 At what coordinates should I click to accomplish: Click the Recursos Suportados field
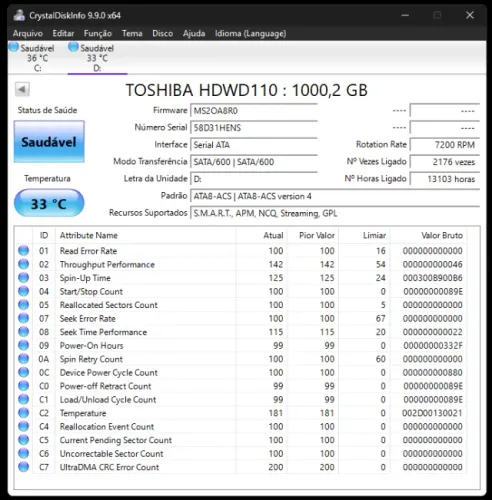click(335, 213)
